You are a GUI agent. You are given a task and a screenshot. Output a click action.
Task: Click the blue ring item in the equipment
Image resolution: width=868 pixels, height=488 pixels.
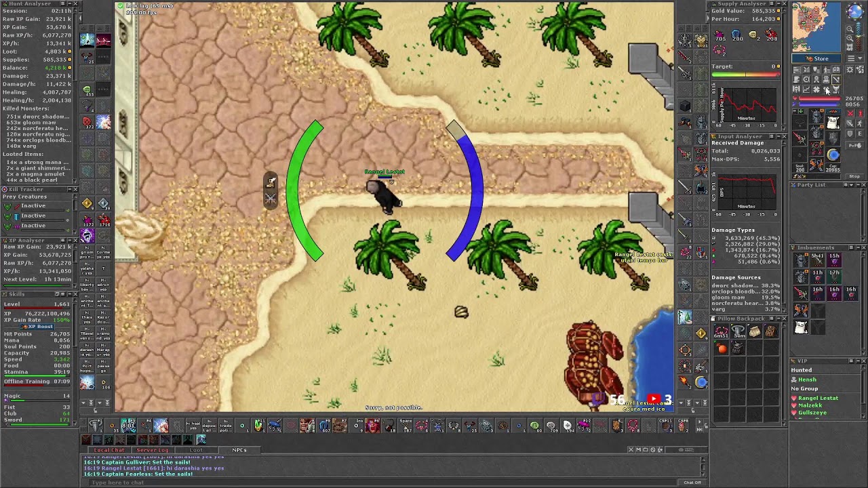[x=833, y=155]
